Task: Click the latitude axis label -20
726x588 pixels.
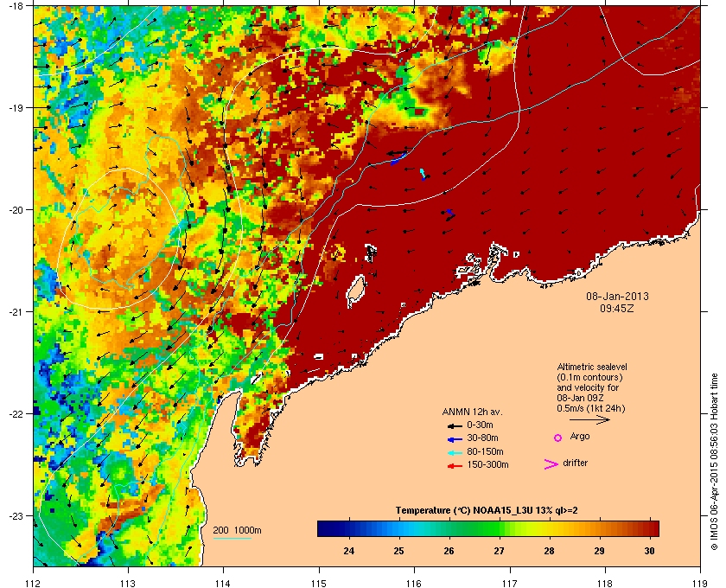Action: [16, 210]
